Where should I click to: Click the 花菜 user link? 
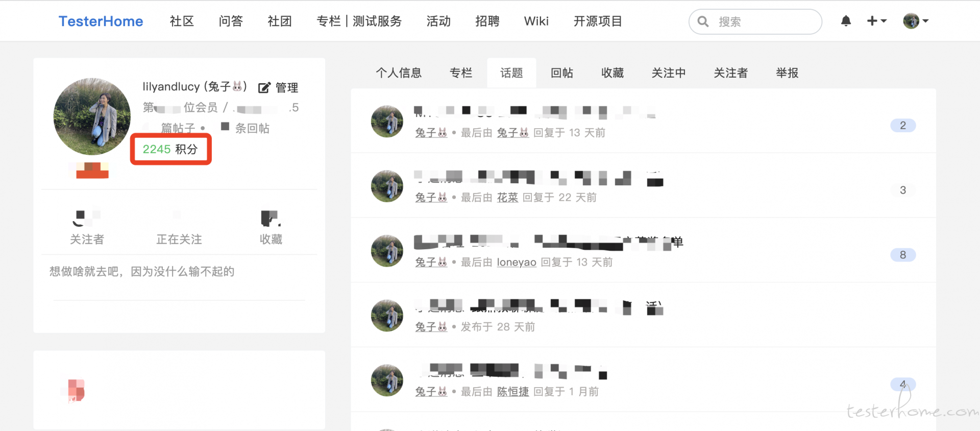tap(507, 198)
